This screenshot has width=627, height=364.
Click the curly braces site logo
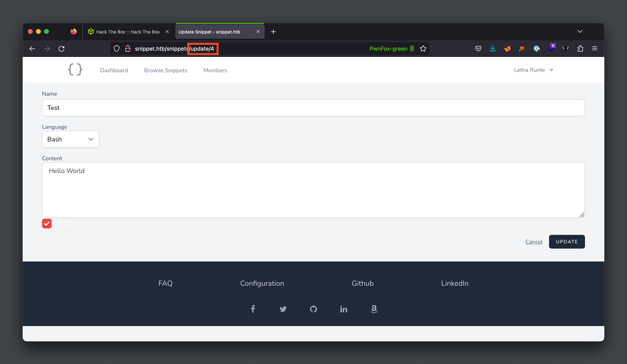75,70
